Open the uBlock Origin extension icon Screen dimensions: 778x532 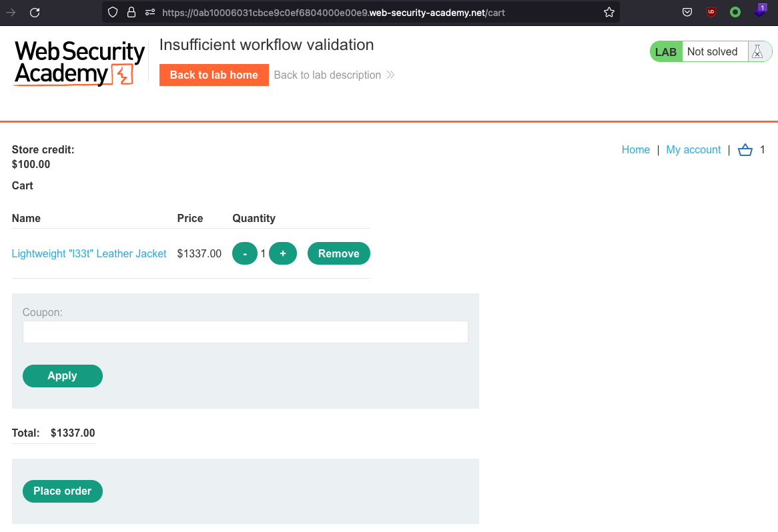pos(711,12)
